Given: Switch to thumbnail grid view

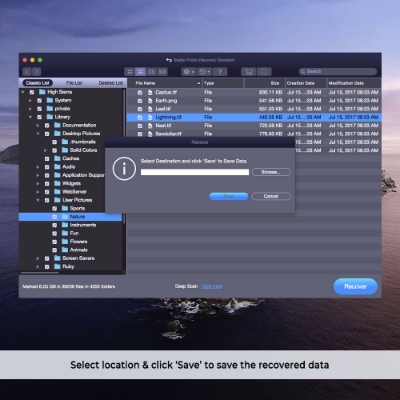Looking at the screenshot, I should [x=130, y=72].
